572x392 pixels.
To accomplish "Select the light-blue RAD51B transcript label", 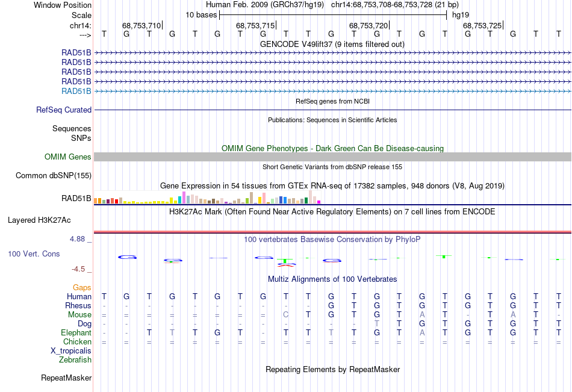I will tap(76, 92).
